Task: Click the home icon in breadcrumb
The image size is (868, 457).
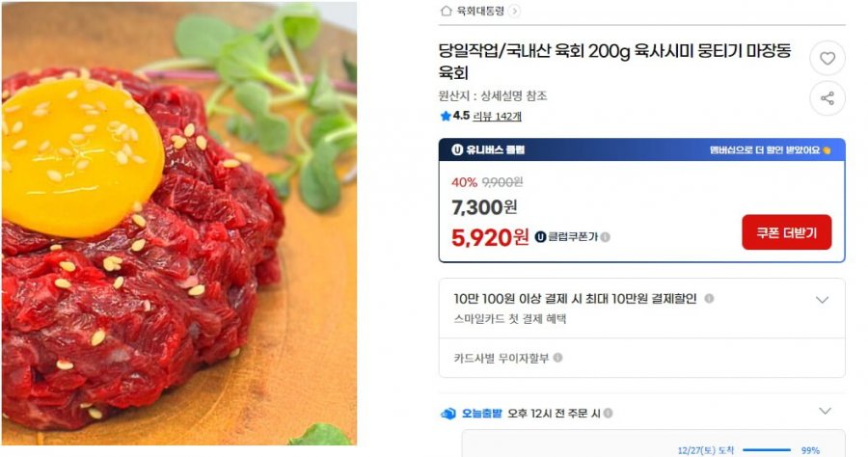Action: coord(446,11)
